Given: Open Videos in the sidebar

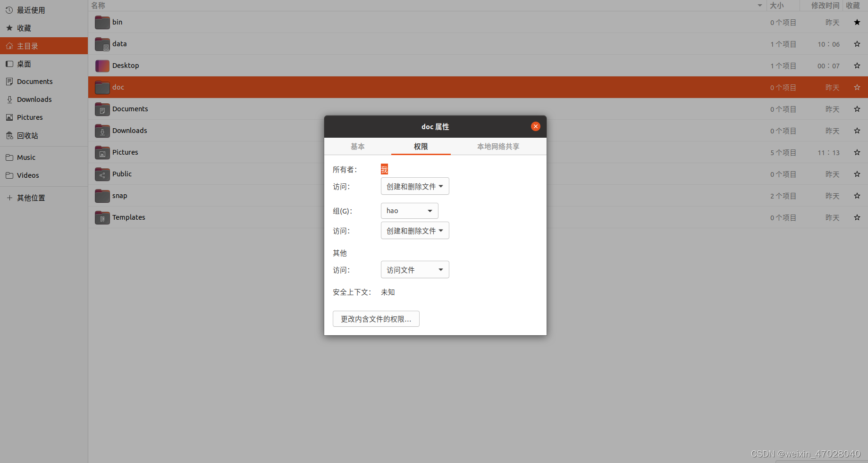Looking at the screenshot, I should point(44,175).
